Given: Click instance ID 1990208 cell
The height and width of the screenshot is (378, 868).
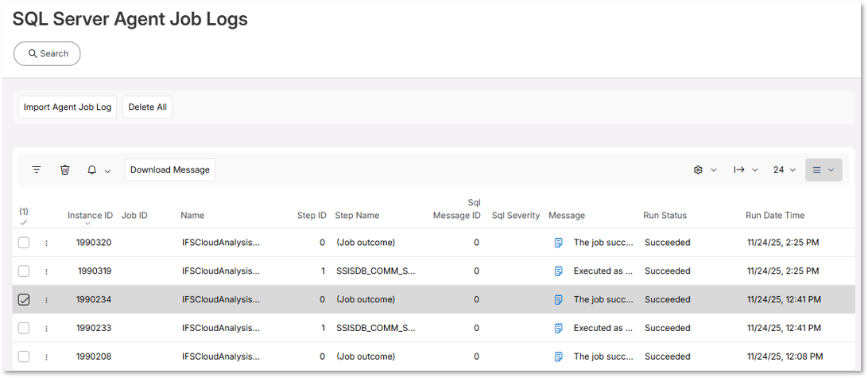Looking at the screenshot, I should pos(94,357).
